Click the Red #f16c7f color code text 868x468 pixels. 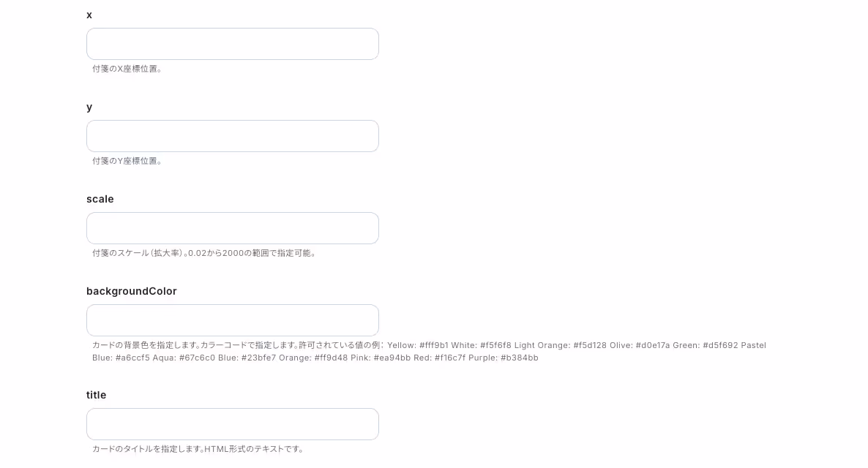coord(440,358)
